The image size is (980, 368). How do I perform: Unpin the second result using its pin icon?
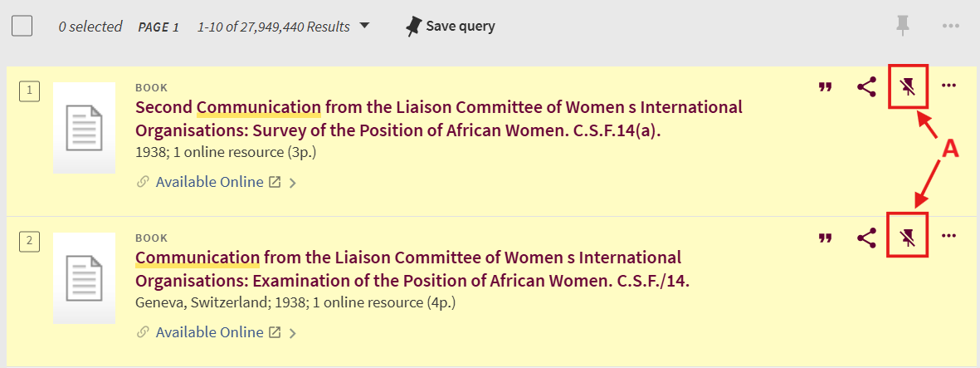[908, 238]
